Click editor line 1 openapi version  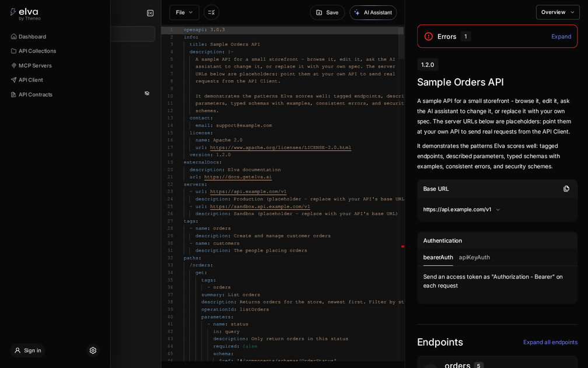(204, 30)
